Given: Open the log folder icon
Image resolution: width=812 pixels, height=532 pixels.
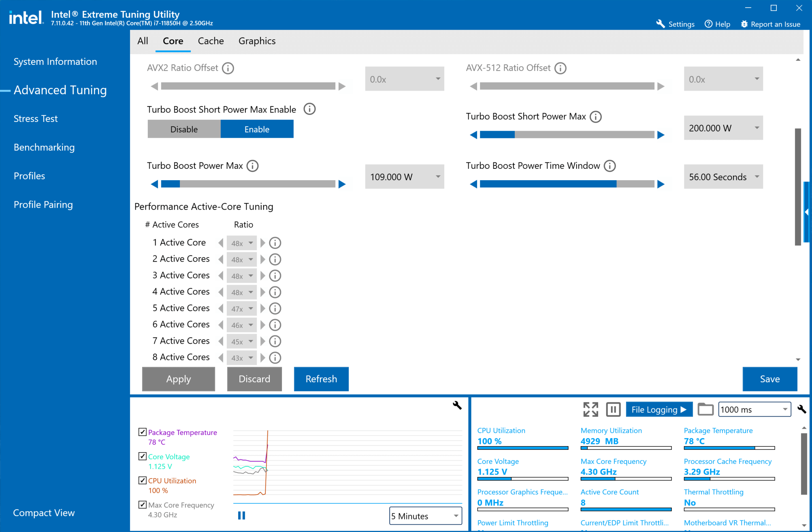Looking at the screenshot, I should click(x=705, y=409).
